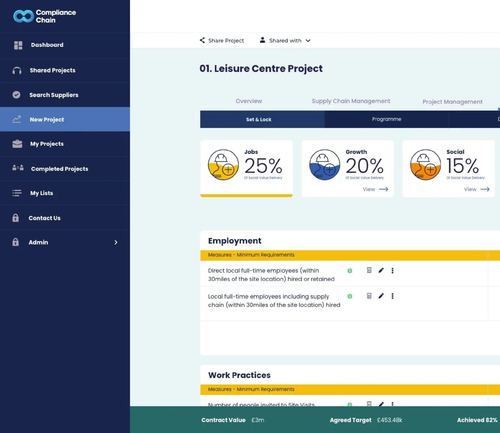Click the Work Practices section heading
The height and width of the screenshot is (433, 500).
239,375
